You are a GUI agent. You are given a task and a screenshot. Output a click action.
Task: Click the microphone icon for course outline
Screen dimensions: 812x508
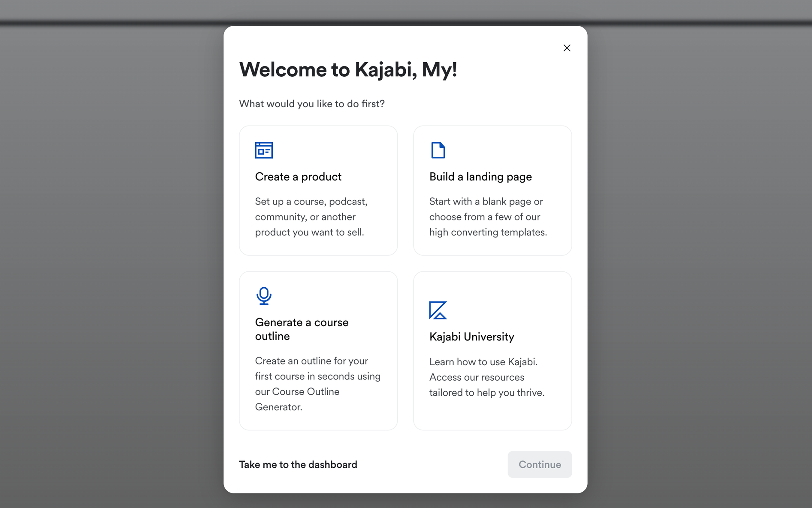click(x=264, y=296)
